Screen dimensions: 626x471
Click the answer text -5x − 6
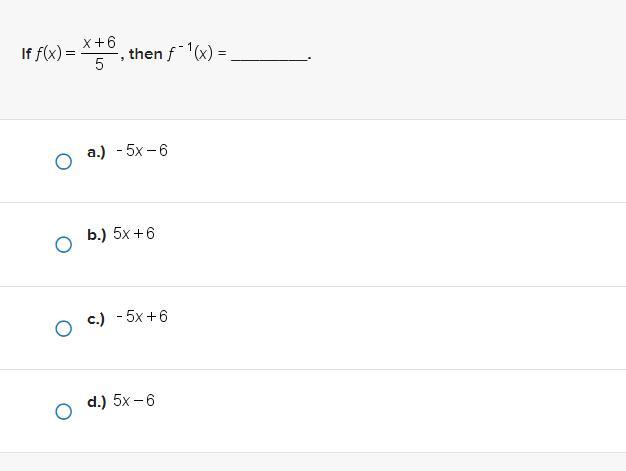click(141, 151)
